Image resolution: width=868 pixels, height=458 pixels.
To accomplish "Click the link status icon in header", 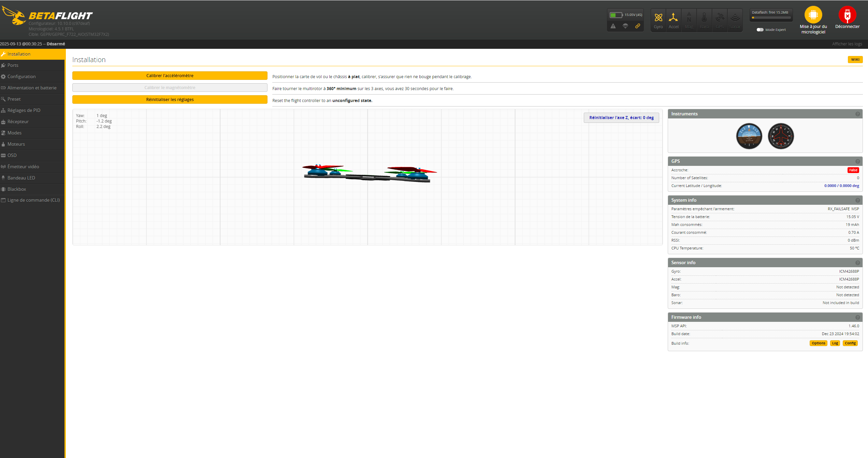I will [637, 26].
